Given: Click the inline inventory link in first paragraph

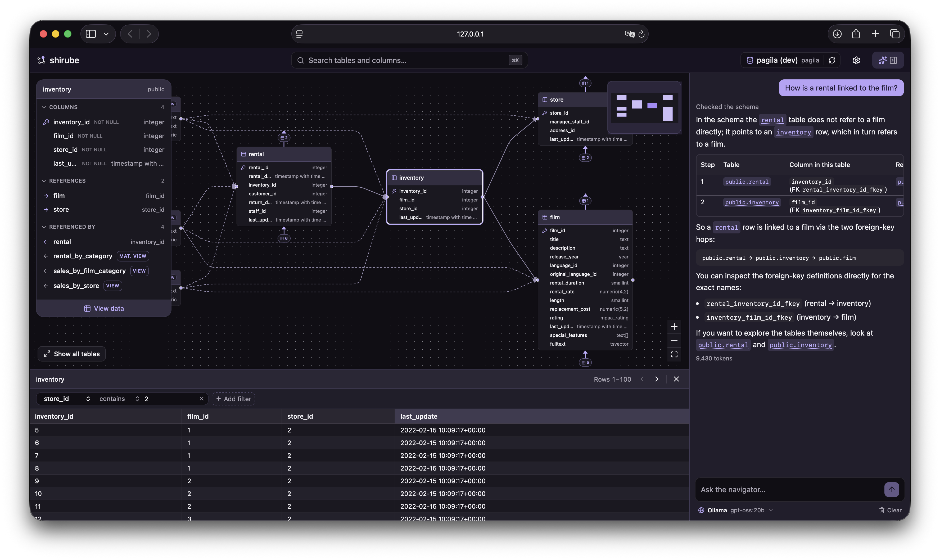Looking at the screenshot, I should click(793, 132).
